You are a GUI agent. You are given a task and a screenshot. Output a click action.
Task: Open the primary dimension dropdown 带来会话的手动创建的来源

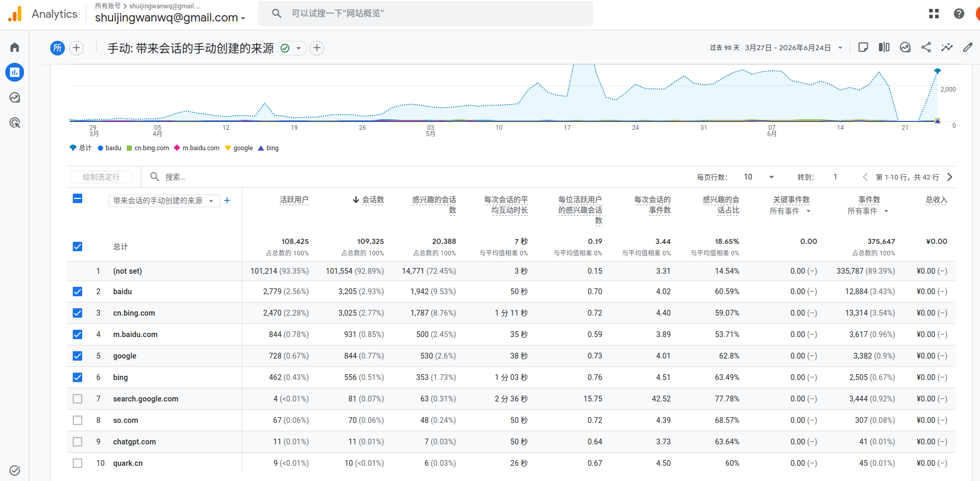pos(164,201)
